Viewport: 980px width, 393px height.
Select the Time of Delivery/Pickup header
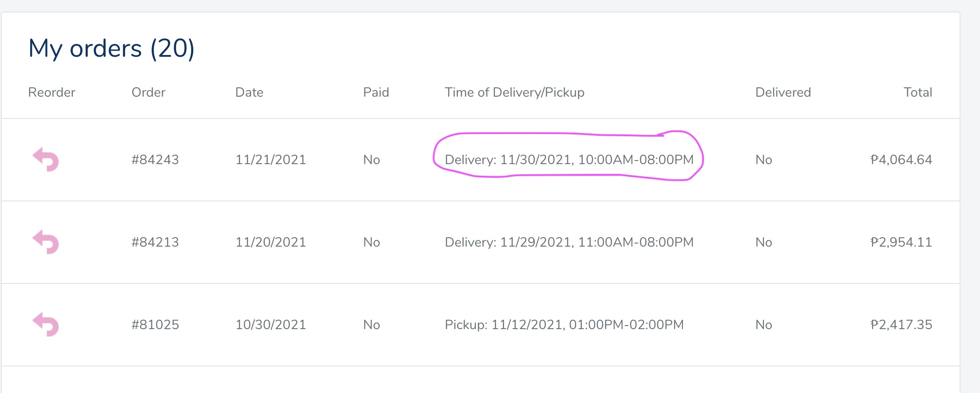coord(514,92)
